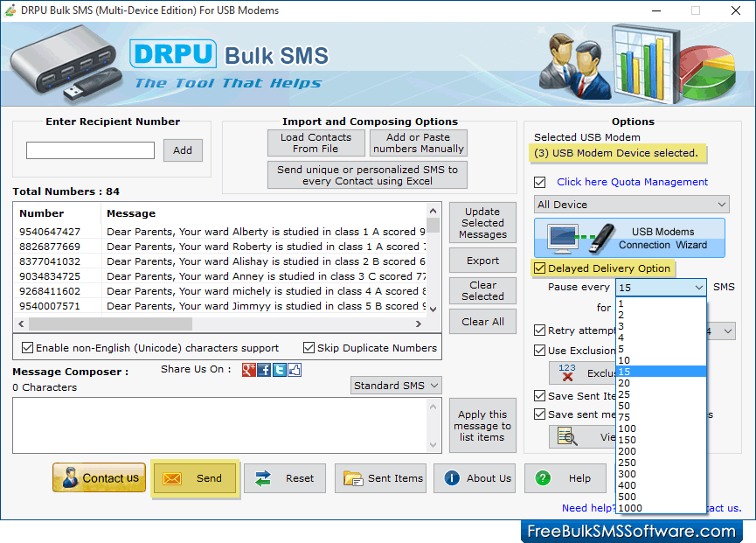This screenshot has height=543, width=756.
Task: Click the Exclusion list 123 icon
Action: point(567,372)
